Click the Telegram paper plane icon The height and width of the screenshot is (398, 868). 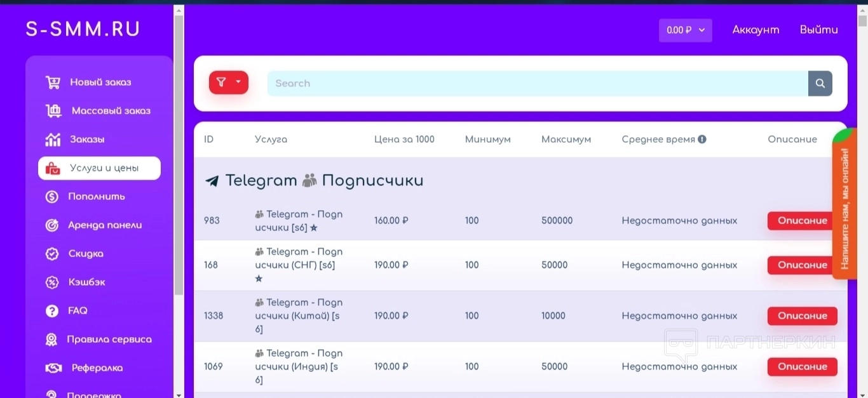(x=212, y=181)
